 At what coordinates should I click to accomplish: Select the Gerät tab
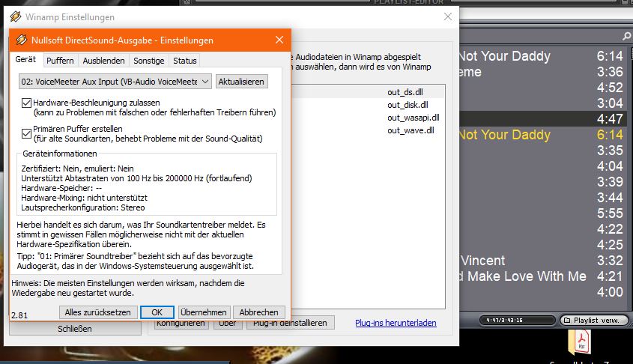click(25, 59)
